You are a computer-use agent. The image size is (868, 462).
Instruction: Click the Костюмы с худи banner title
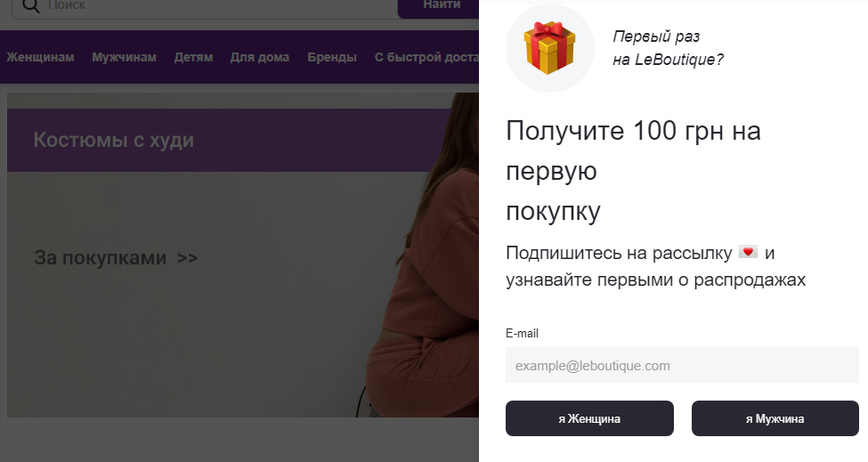(x=113, y=140)
